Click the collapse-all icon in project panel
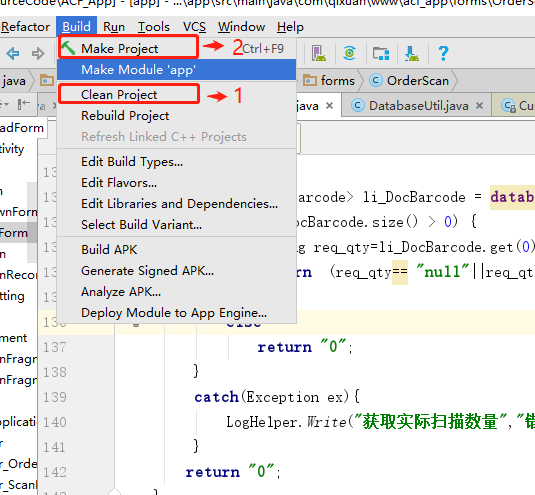Screen dimensions: 535x495 pos(24,104)
